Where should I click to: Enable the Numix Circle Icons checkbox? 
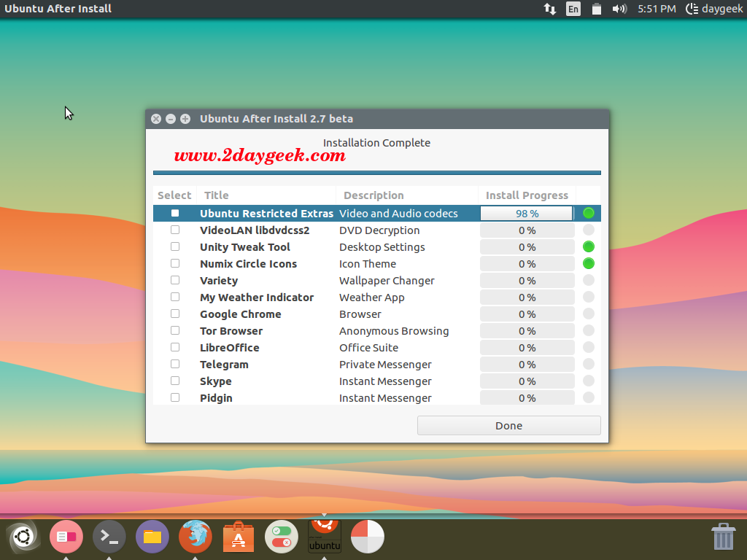pos(175,263)
